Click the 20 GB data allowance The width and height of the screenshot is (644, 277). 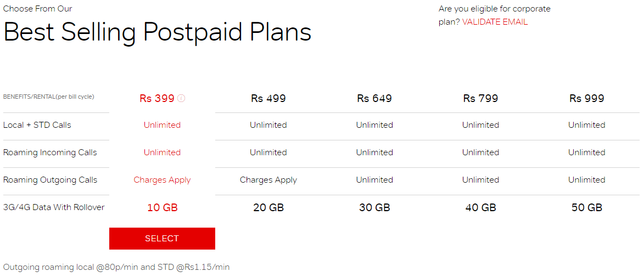coord(268,208)
